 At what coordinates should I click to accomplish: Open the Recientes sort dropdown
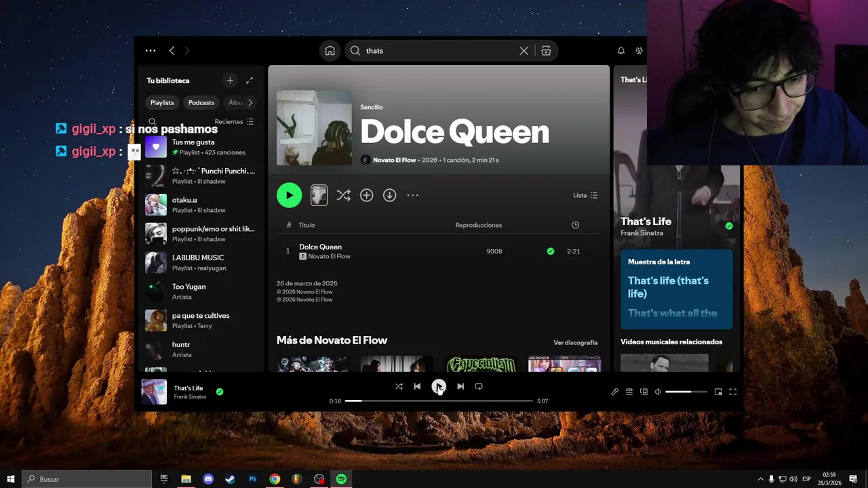point(234,122)
